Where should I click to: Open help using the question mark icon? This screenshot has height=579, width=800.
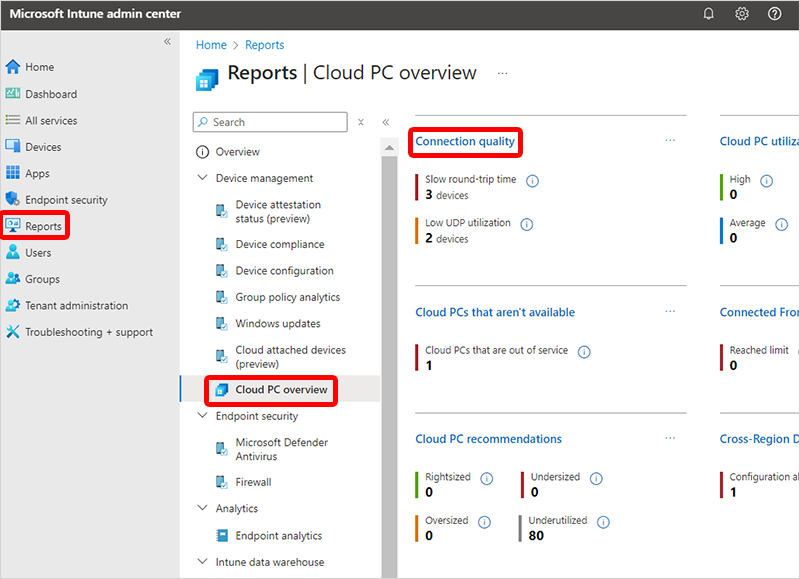[x=773, y=13]
